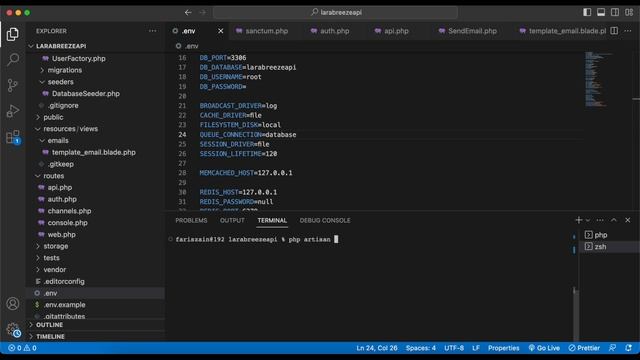The height and width of the screenshot is (360, 640).
Task: Change indentation via Spaces: 4
Action: [x=420, y=348]
